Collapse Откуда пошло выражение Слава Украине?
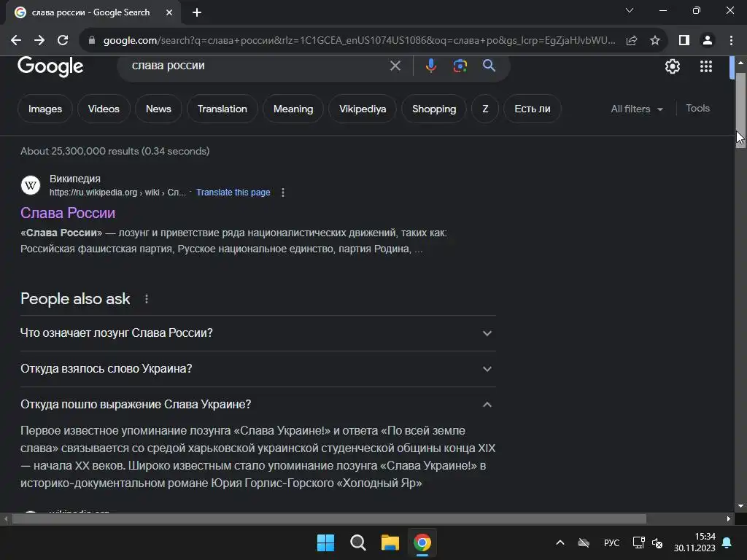This screenshot has width=747, height=560. pyautogui.click(x=258, y=404)
